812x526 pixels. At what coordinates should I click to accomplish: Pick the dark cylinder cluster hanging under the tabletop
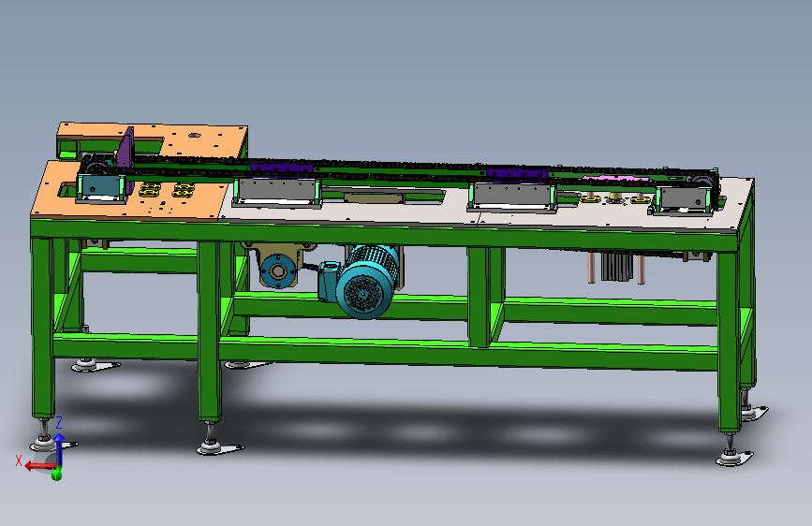(616, 267)
